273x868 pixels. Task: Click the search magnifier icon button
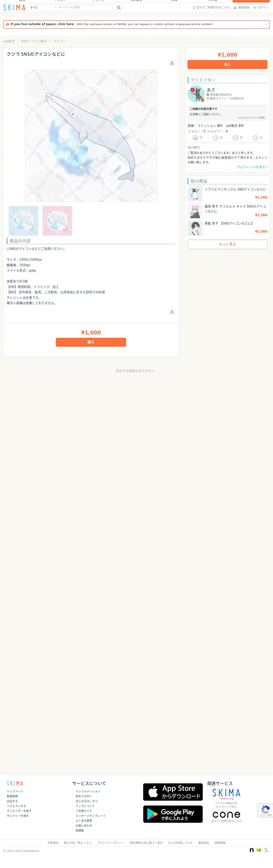point(119,7)
